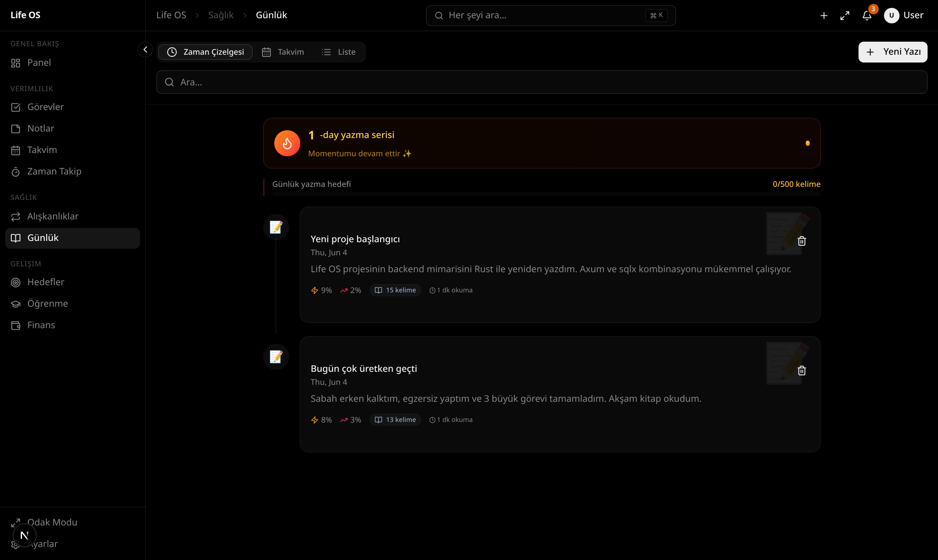Open Görevler in the sidebar
938x560 pixels.
(73, 107)
